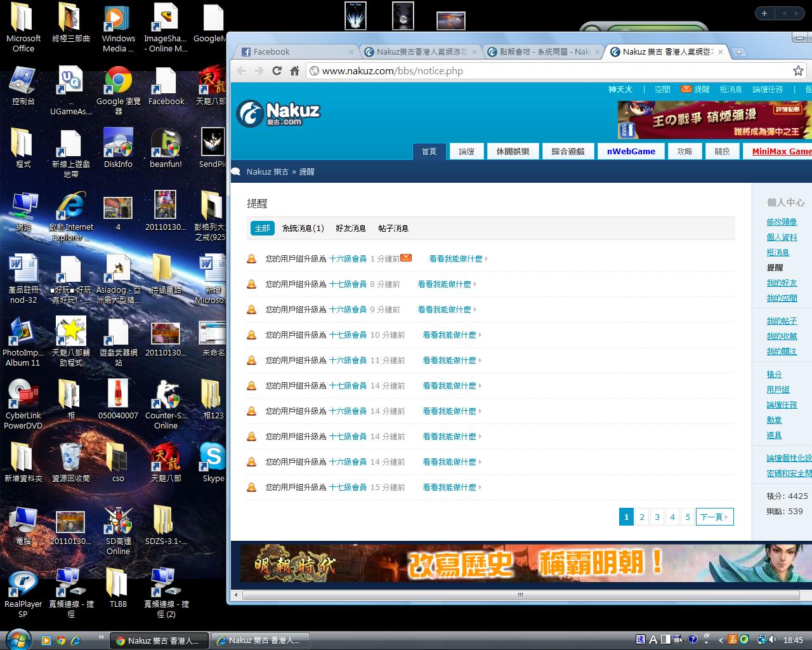Select the 好友消息 filter tab
This screenshot has width=812, height=650.
pos(351,228)
